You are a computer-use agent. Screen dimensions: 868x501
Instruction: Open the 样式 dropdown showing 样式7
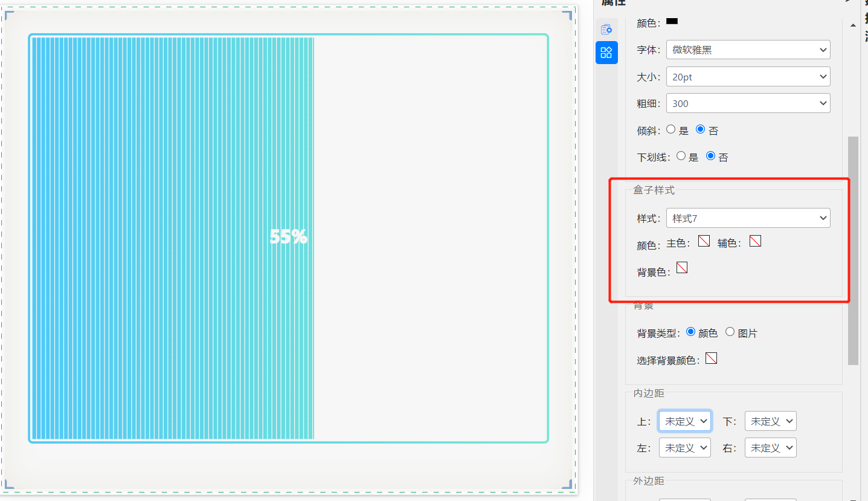[x=748, y=218]
